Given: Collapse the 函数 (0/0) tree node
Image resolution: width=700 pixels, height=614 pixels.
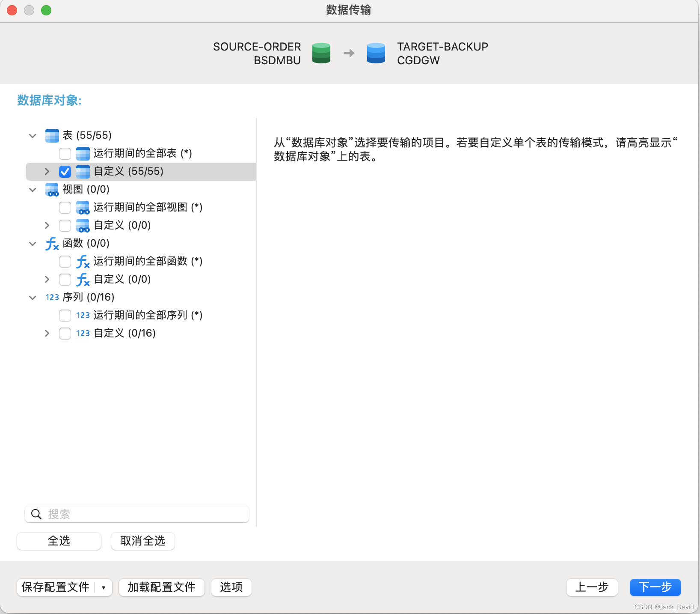Looking at the screenshot, I should click(33, 244).
